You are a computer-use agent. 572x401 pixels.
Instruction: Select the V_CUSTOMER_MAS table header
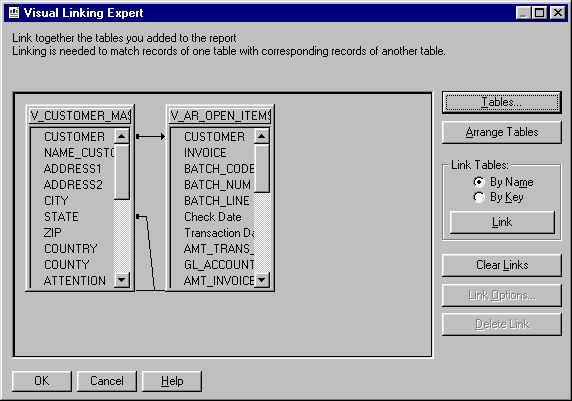pyautogui.click(x=80, y=116)
